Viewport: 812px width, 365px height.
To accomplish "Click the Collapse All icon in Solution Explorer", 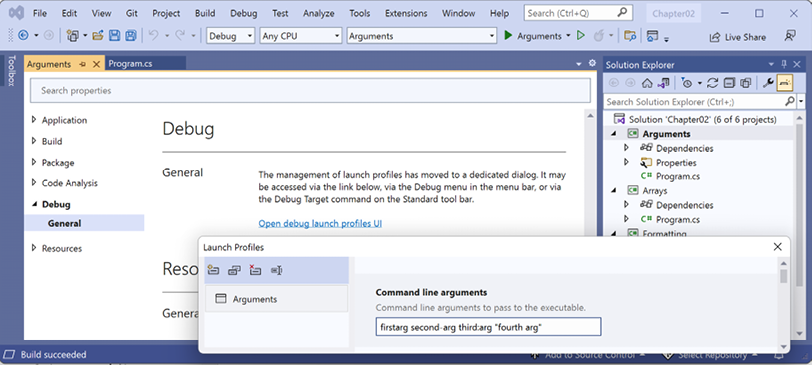I will pos(729,83).
